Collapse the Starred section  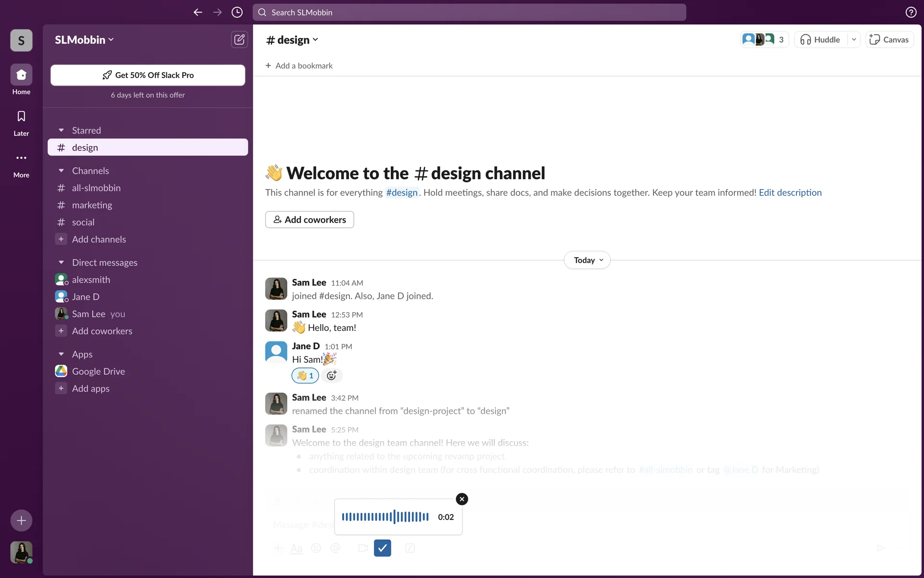[x=61, y=131]
